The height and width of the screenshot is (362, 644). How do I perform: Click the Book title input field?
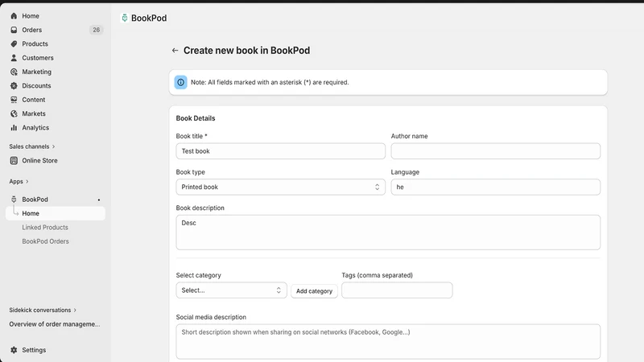[x=280, y=151]
